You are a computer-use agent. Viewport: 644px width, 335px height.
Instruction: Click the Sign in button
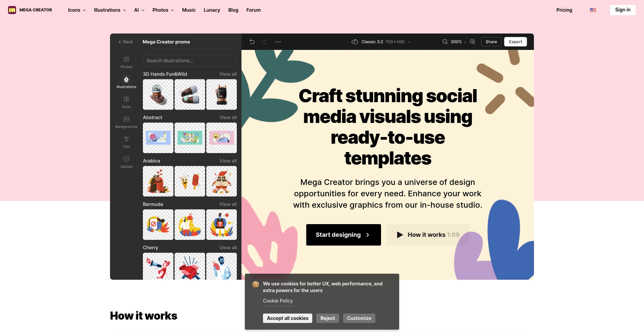coord(623,10)
